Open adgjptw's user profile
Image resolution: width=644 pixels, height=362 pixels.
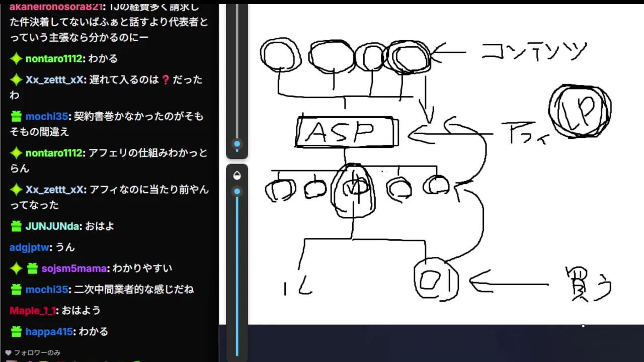coord(29,247)
